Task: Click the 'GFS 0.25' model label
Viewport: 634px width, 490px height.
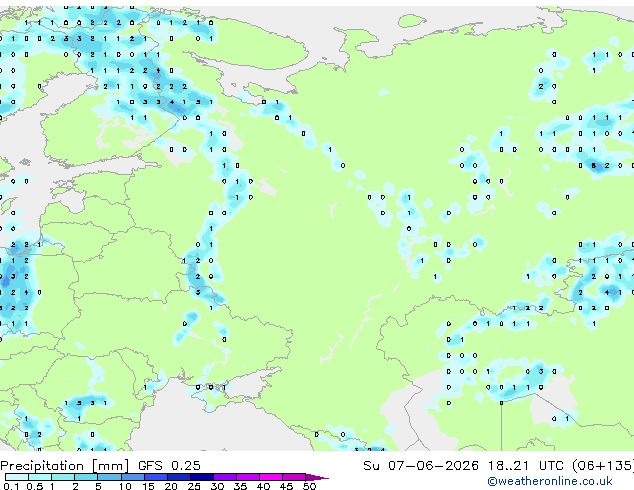Action: tap(169, 466)
